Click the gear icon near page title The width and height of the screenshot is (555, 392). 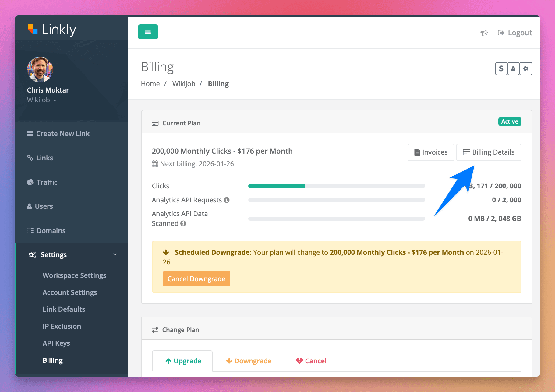tap(525, 68)
